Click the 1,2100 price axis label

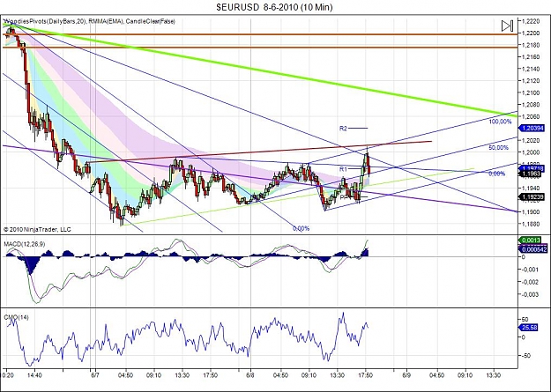coord(530,92)
